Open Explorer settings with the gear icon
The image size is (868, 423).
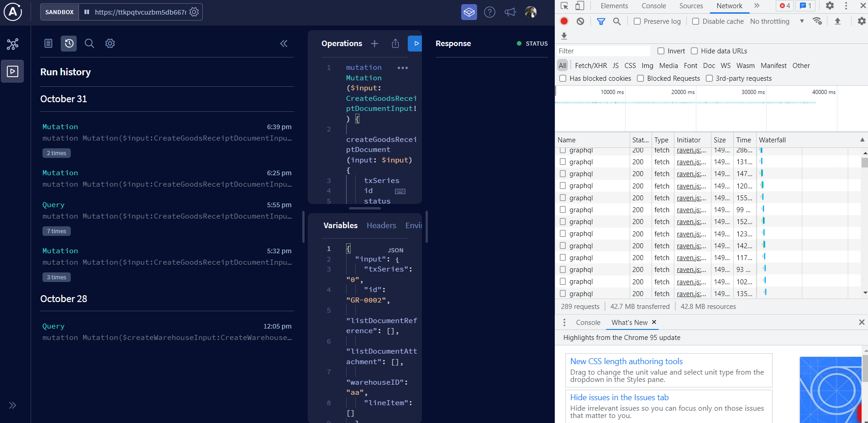[x=110, y=43]
